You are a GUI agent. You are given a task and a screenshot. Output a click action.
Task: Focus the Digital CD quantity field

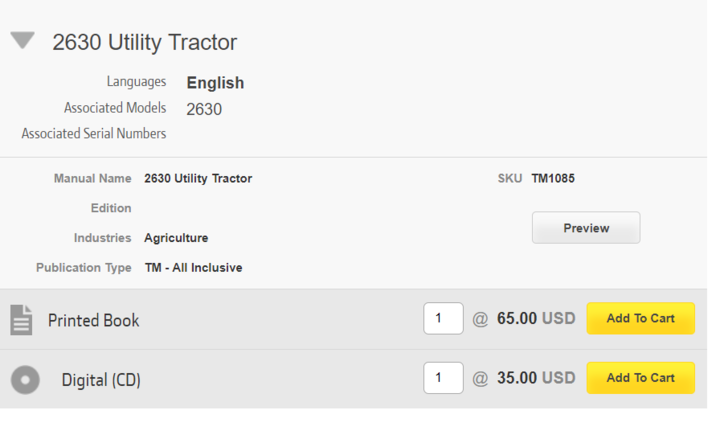[443, 378]
